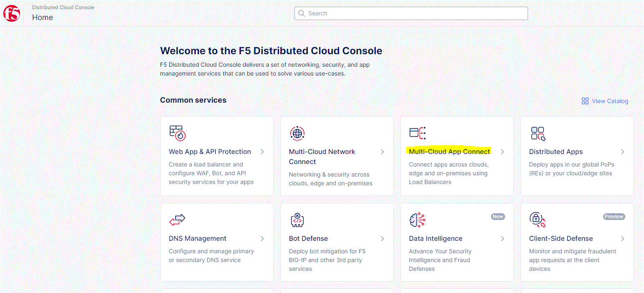Select the Bot Defense title
This screenshot has height=293, width=644.
click(x=308, y=239)
